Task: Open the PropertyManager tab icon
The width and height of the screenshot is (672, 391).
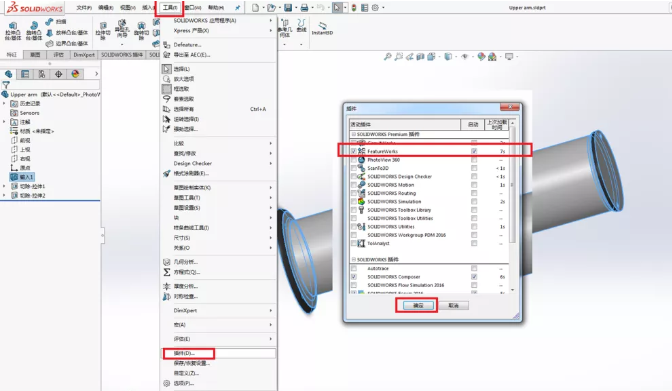Action: pyautogui.click(x=25, y=74)
